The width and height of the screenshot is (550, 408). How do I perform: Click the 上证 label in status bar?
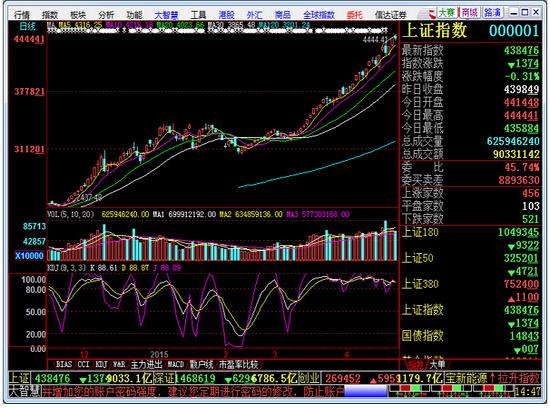point(19,378)
